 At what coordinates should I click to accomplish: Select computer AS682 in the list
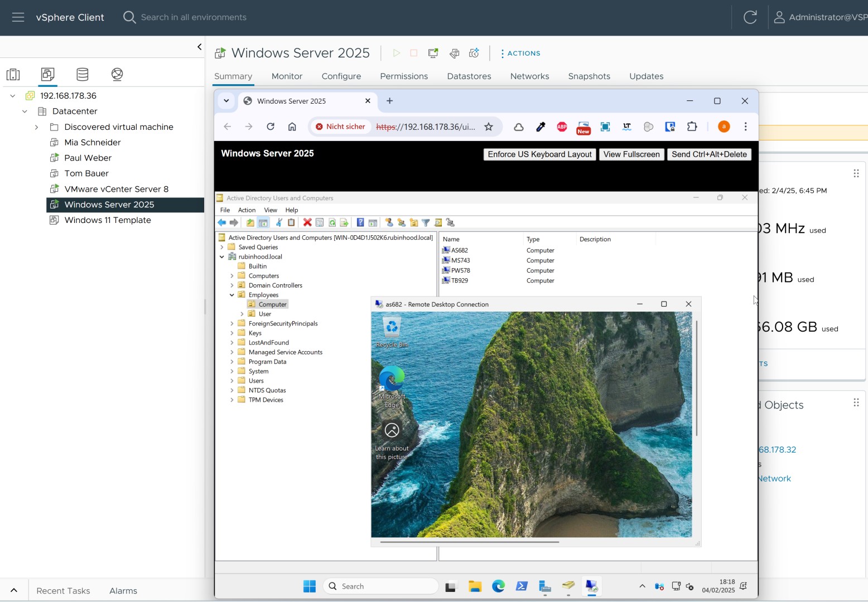pos(459,250)
